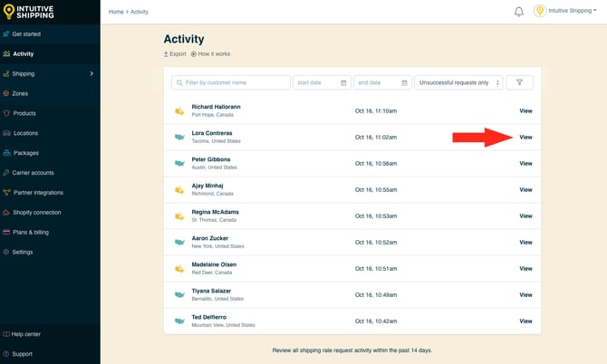Click the Plans & billing card icon
The width and height of the screenshot is (607, 364).
pyautogui.click(x=6, y=232)
